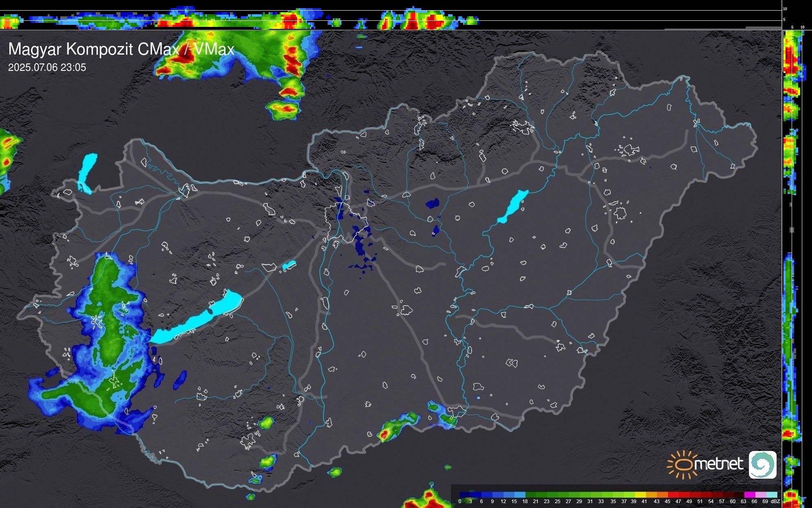Viewport: 812px width, 508px height.
Task: Click the teal swirl logo icon
Action: pyautogui.click(x=762, y=464)
